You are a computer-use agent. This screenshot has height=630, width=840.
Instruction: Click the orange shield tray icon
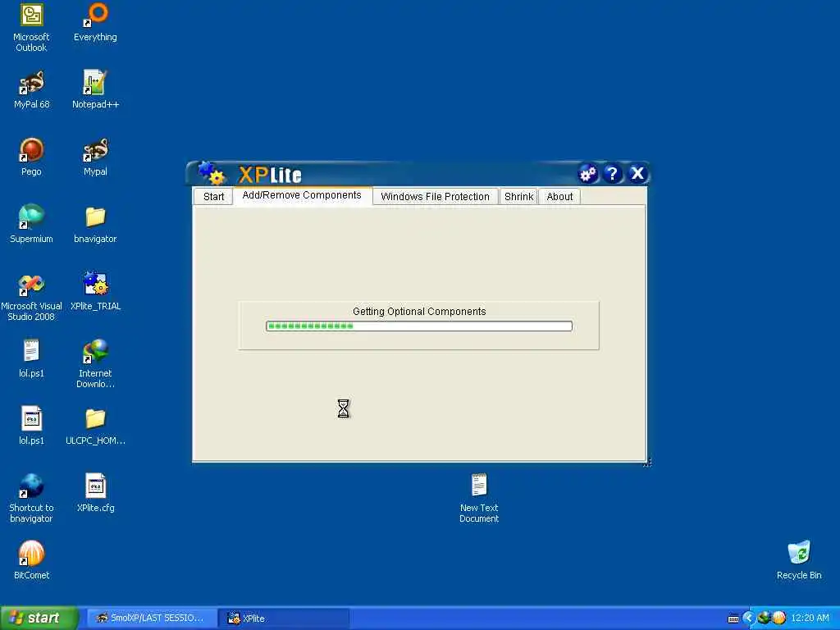coord(779,618)
